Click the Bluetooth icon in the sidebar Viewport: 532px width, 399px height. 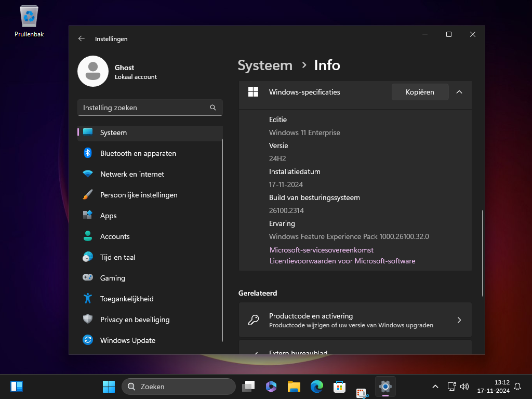(x=88, y=153)
